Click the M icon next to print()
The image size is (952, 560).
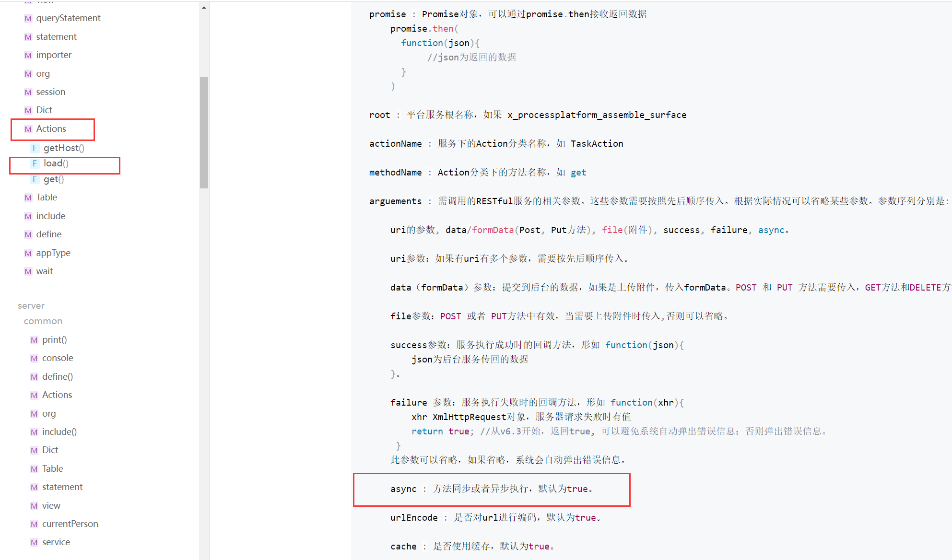[34, 340]
